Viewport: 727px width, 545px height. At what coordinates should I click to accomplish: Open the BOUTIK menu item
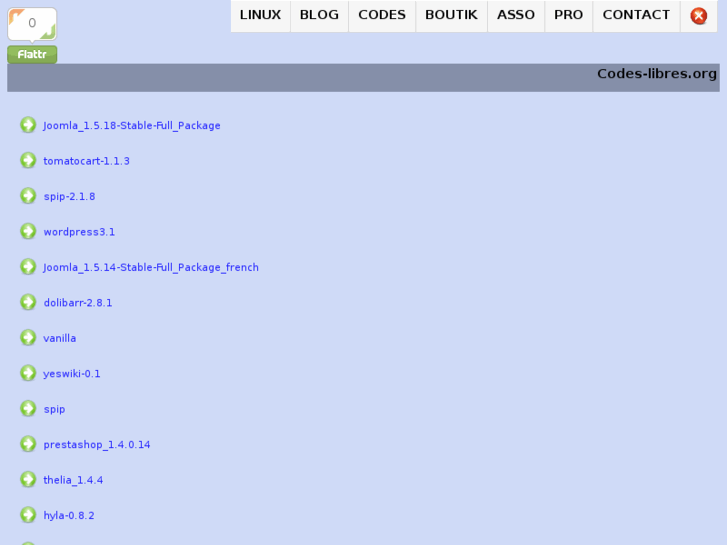[x=452, y=15]
